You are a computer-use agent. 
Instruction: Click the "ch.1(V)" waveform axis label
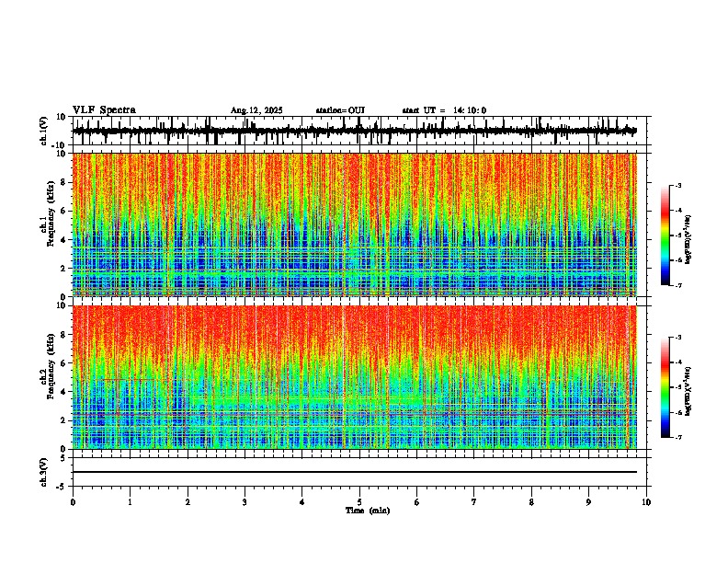point(44,131)
